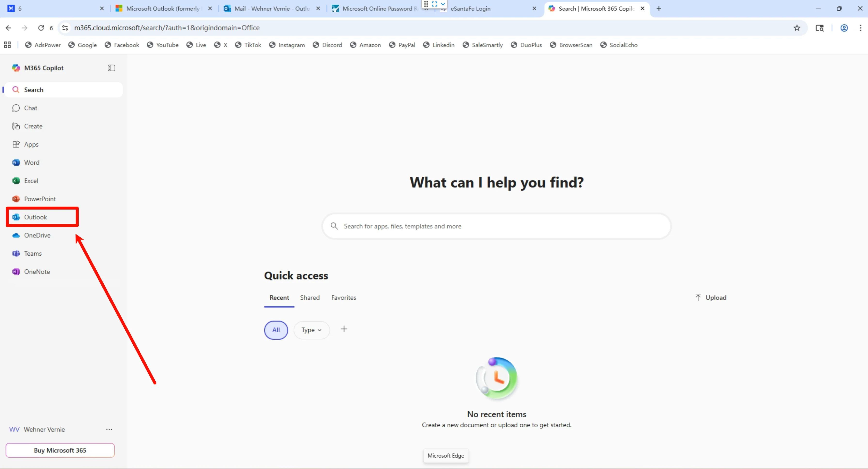Open the SaleSmartly bookmark
Screen dimensions: 868x469
pos(482,45)
